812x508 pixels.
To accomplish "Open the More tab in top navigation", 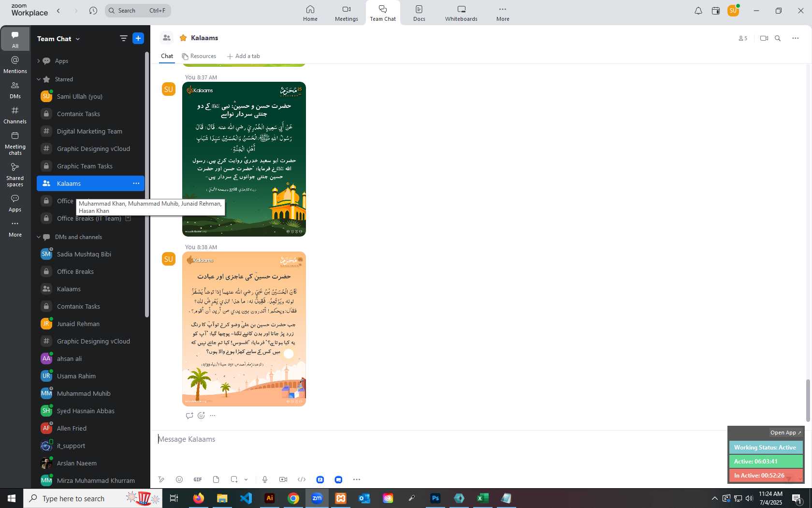I will click(503, 13).
